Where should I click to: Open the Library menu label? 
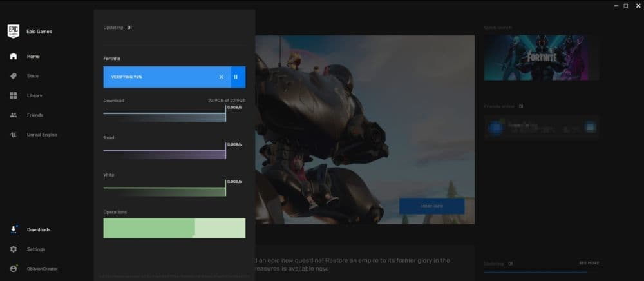[35, 96]
